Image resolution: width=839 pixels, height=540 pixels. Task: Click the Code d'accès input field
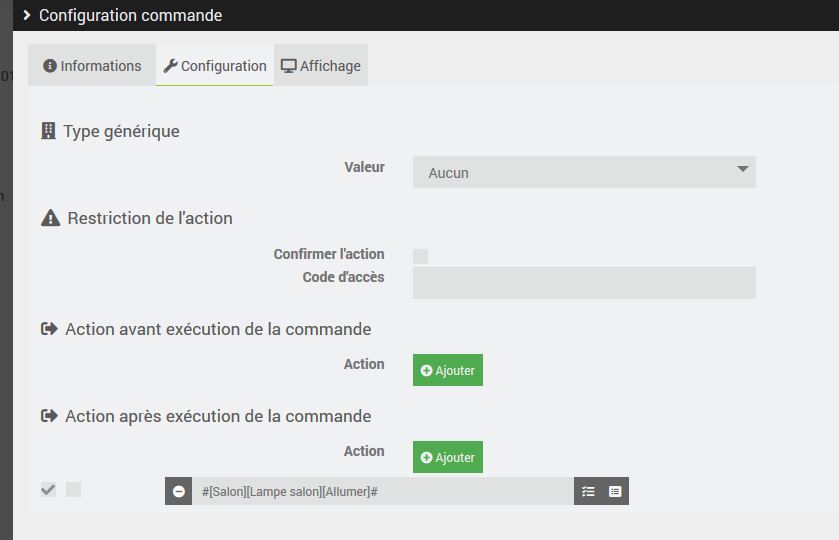click(x=583, y=282)
